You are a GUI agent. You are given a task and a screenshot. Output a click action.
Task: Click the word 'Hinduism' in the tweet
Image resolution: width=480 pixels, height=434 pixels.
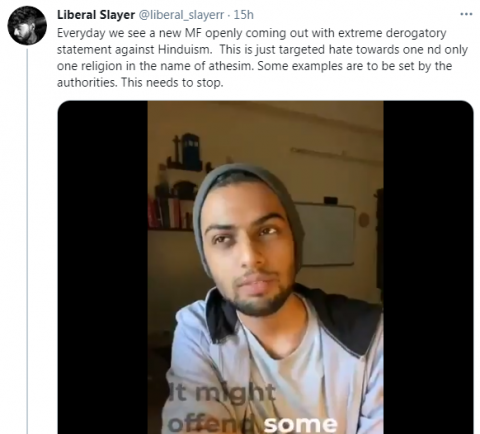185,50
